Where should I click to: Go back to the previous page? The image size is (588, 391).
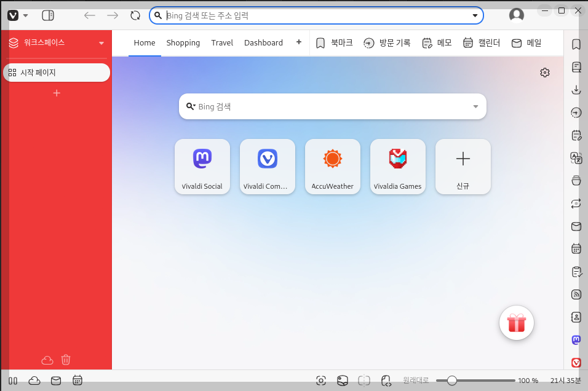pos(90,15)
